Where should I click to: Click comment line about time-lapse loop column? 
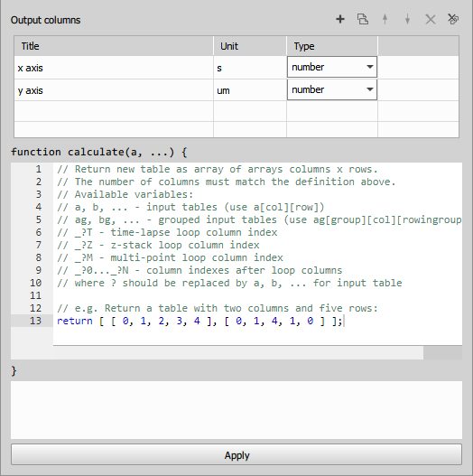(x=167, y=232)
